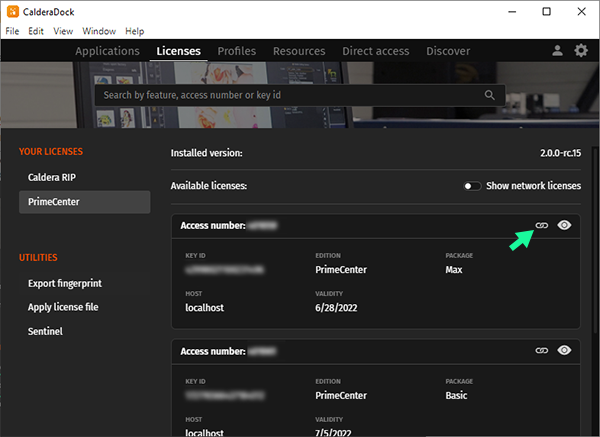Open the Window menu
This screenshot has height=437, width=600.
(x=98, y=31)
